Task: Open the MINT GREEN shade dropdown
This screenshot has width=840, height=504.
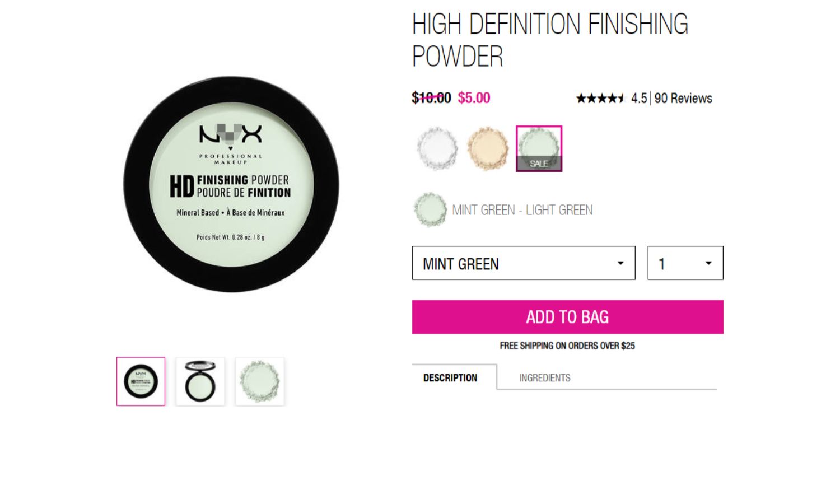Action: (524, 263)
